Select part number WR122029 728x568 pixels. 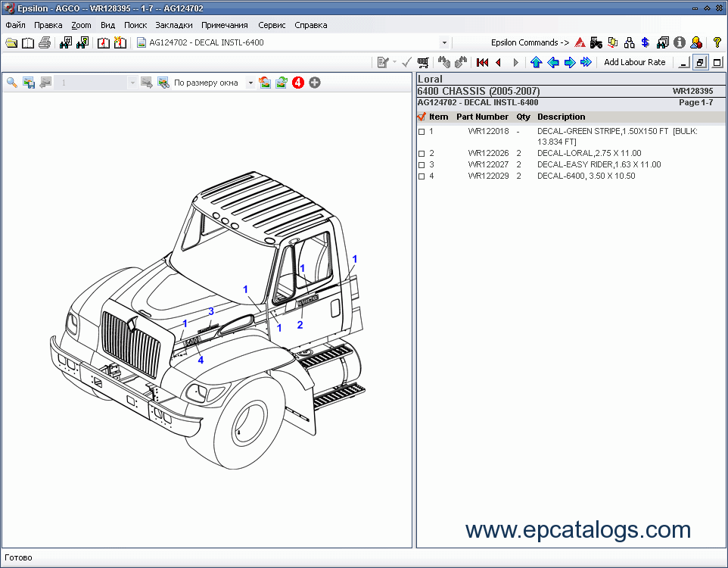click(488, 176)
